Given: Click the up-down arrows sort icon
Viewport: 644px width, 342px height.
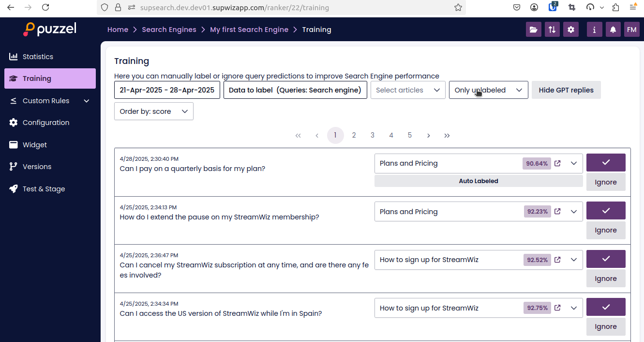Looking at the screenshot, I should point(552,30).
